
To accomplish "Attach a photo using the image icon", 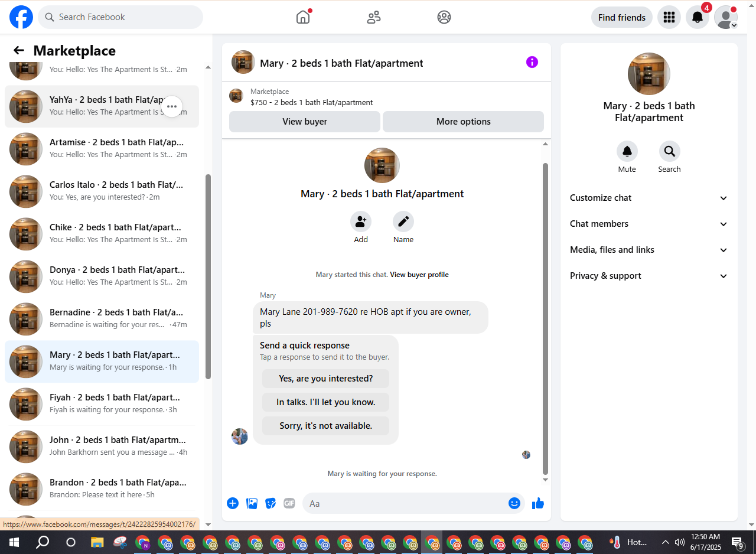I will (x=252, y=503).
